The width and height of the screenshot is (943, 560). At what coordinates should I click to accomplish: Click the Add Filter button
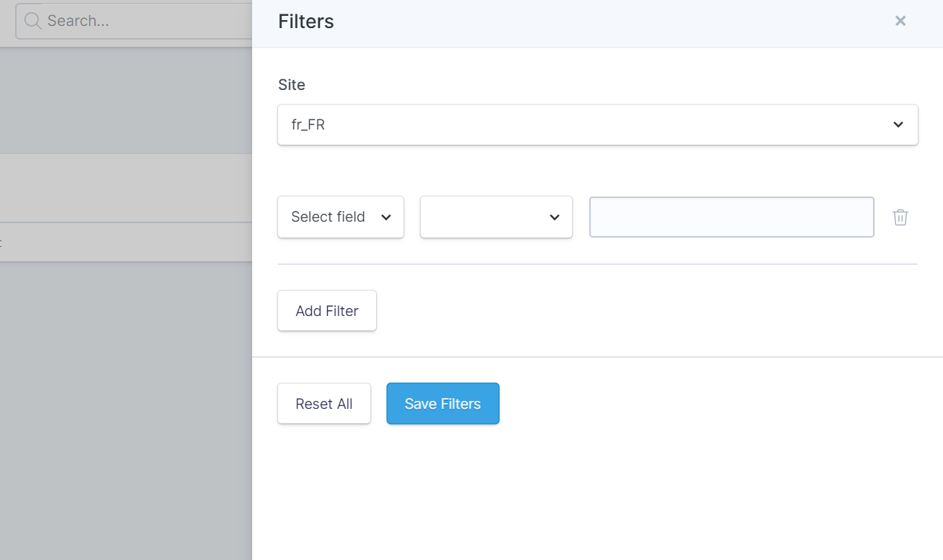(326, 310)
